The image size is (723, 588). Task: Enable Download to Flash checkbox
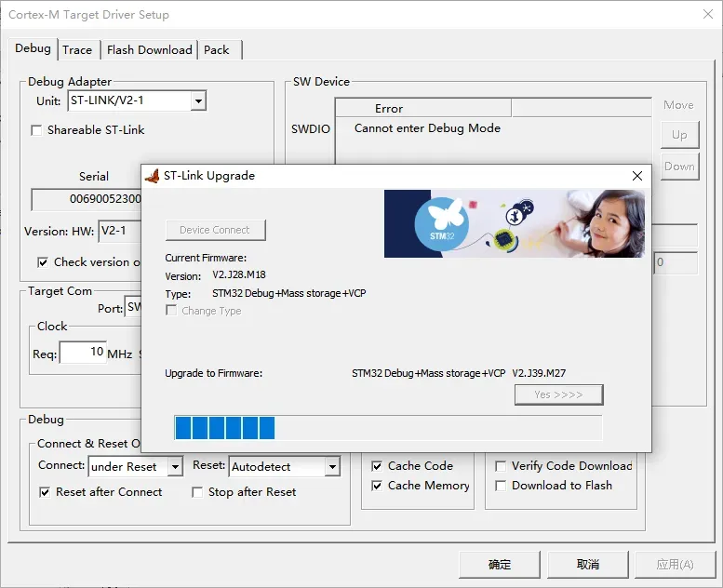(x=501, y=486)
